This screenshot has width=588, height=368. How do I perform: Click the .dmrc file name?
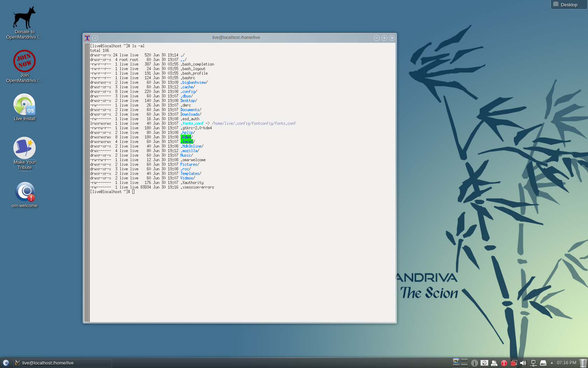tap(186, 105)
